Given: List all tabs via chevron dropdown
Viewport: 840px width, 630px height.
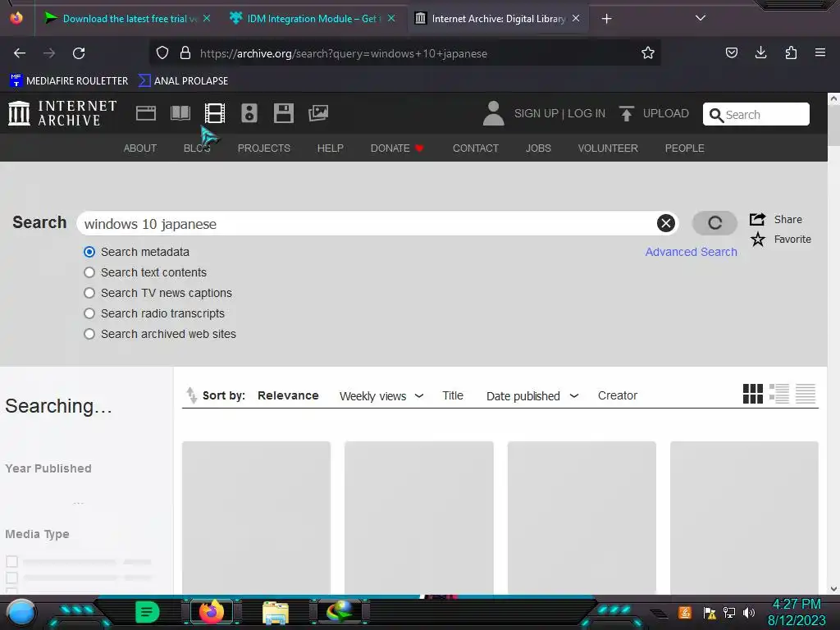Looking at the screenshot, I should [701, 18].
